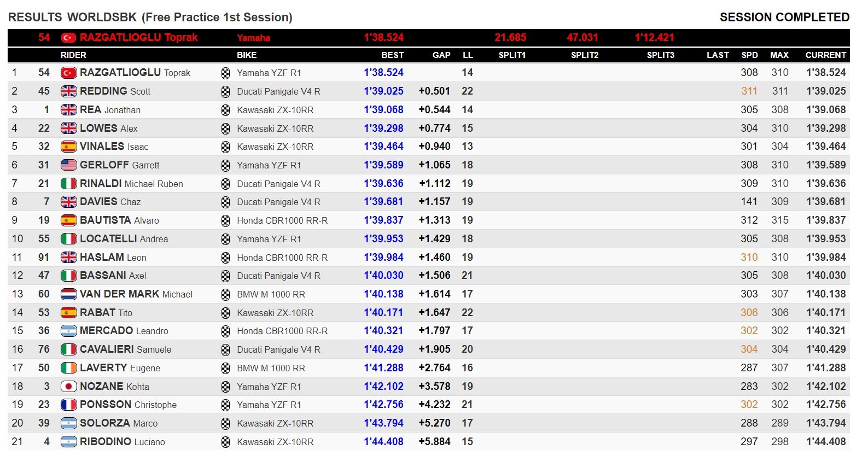
Task: Click the gap value +2.764
Action: click(x=434, y=368)
